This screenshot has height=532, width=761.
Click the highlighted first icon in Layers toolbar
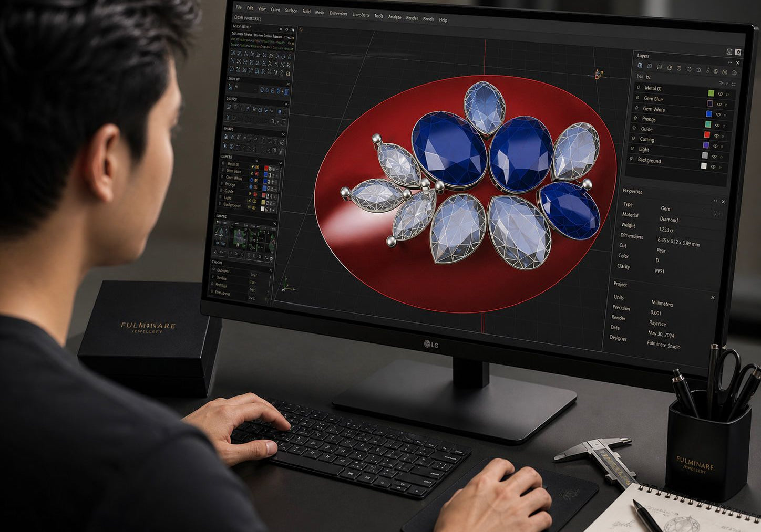coord(640,66)
